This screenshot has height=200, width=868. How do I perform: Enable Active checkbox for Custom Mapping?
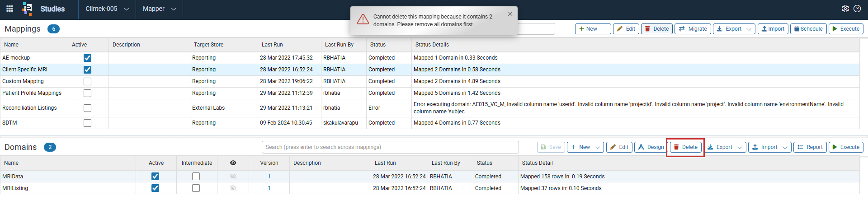(87, 81)
